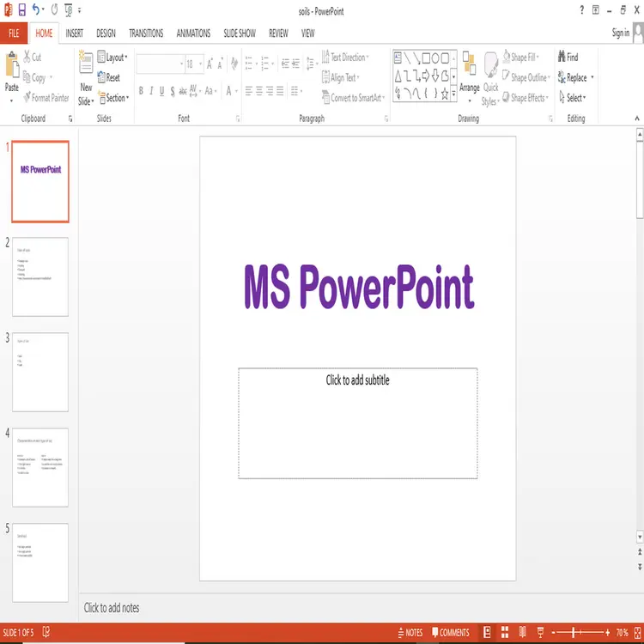
Task: Toggle the Comments pane in status bar
Action: click(x=449, y=633)
